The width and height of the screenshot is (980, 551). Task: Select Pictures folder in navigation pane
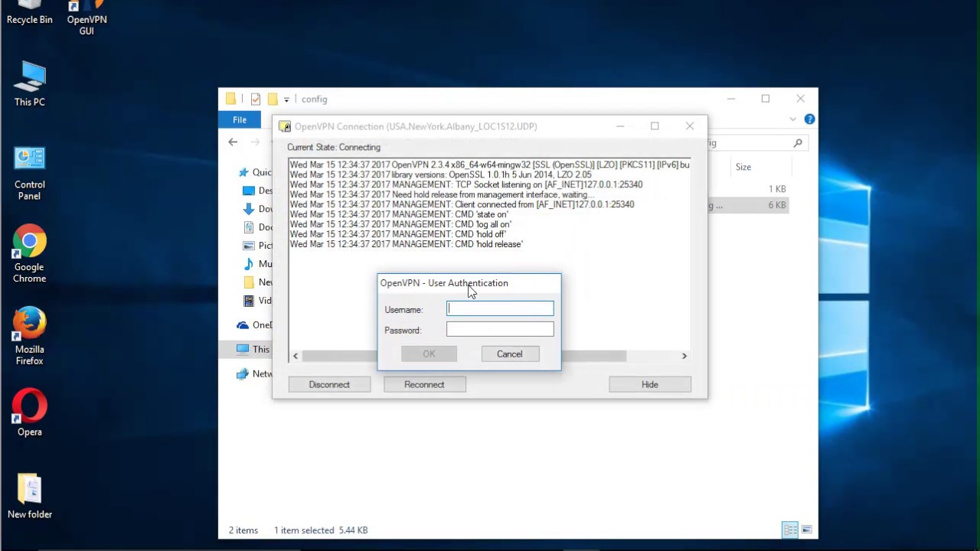click(x=257, y=245)
